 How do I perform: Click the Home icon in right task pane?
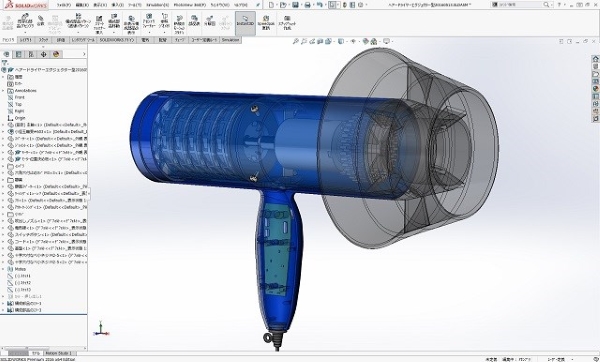pyautogui.click(x=595, y=59)
